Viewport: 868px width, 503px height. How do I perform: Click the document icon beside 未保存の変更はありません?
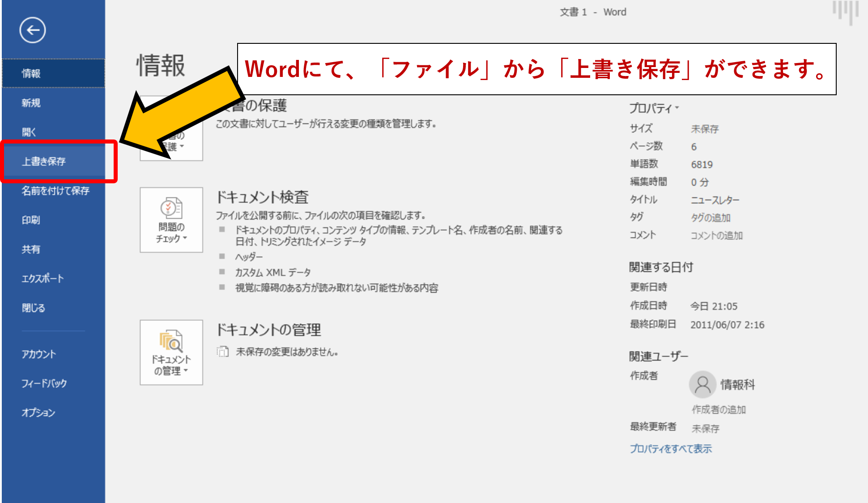[223, 352]
